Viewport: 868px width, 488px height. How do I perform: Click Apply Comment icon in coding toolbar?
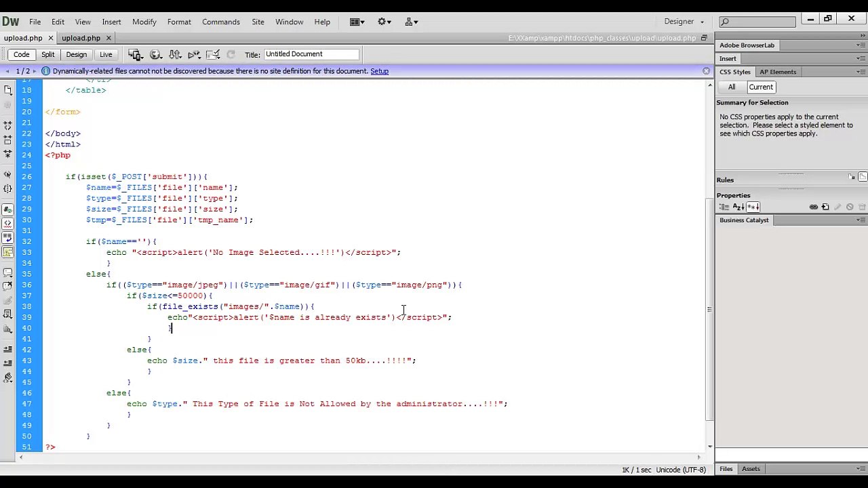(x=8, y=272)
